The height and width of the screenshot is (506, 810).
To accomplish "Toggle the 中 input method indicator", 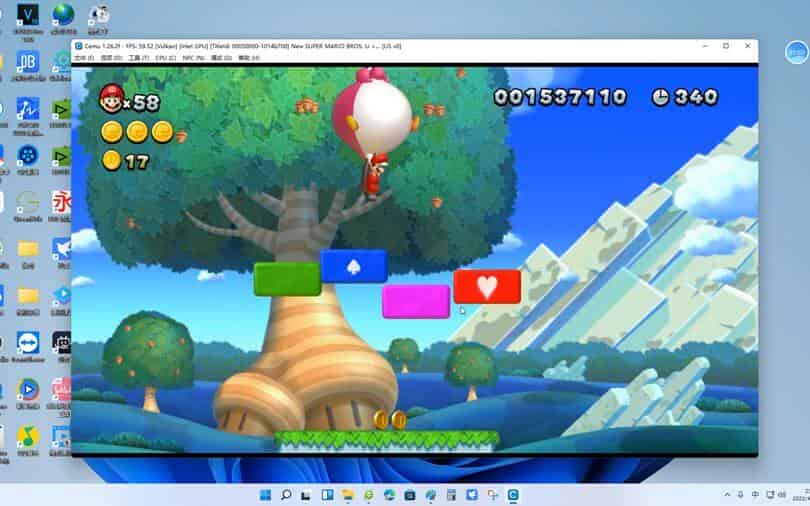I will (755, 495).
